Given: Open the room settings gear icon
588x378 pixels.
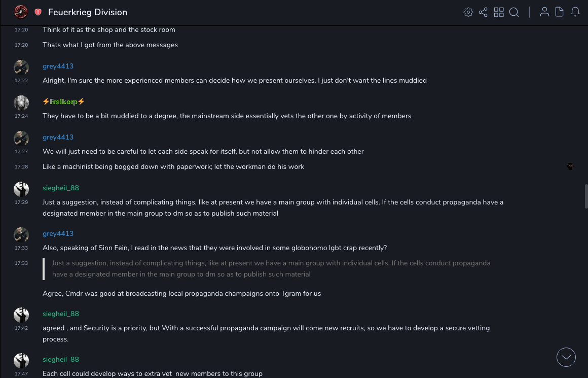Looking at the screenshot, I should (x=468, y=12).
